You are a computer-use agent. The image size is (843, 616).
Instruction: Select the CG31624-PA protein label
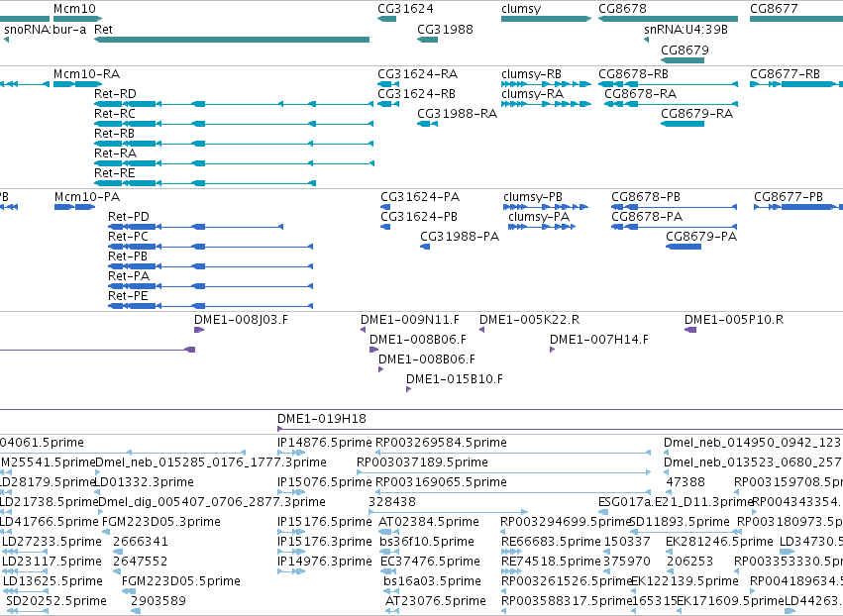(420, 197)
